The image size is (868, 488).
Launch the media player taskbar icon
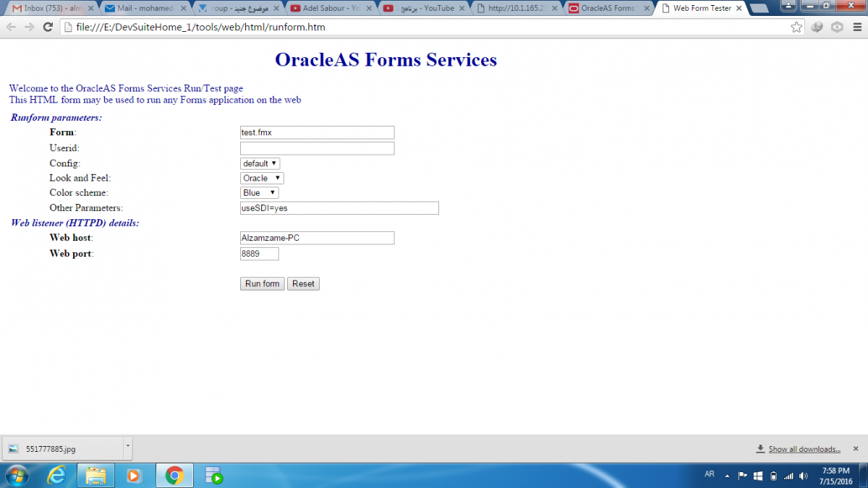coord(134,476)
